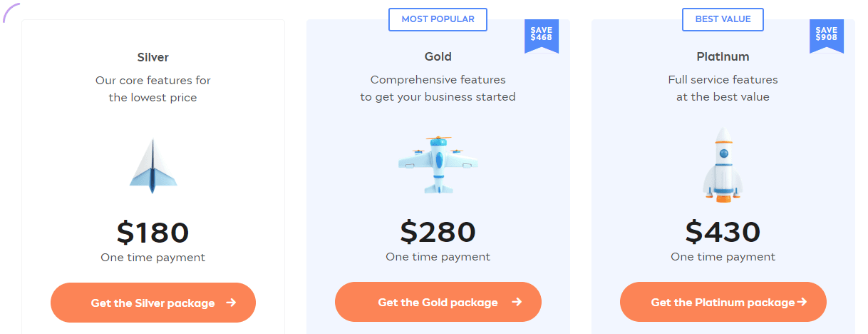Click the $280 price text
The height and width of the screenshot is (334, 868).
[438, 232]
